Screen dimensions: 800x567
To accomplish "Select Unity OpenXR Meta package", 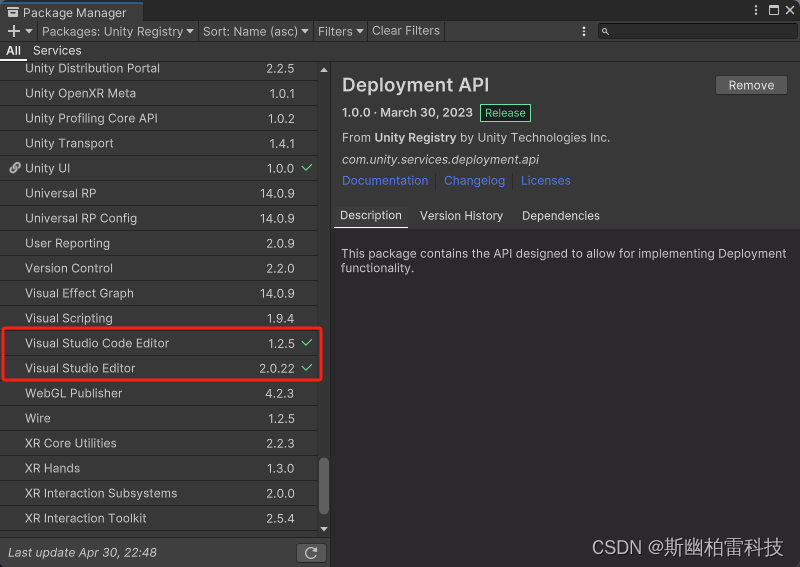I will 158,93.
